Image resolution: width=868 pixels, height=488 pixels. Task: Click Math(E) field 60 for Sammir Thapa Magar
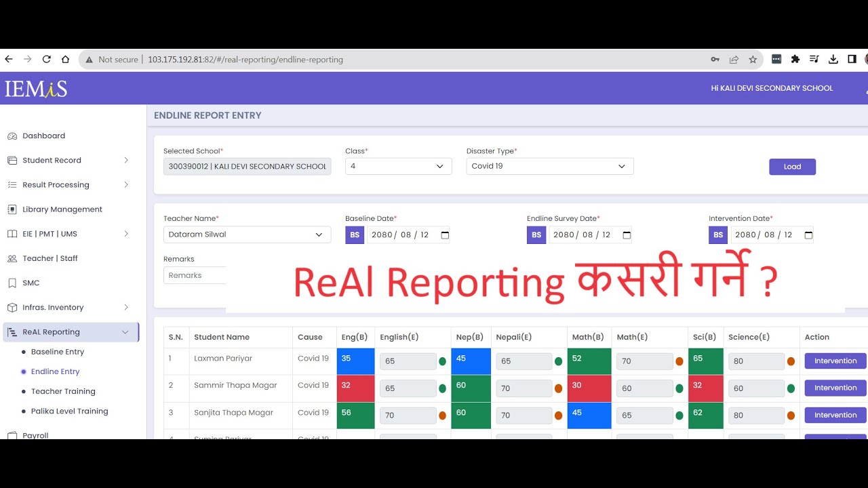click(644, 388)
